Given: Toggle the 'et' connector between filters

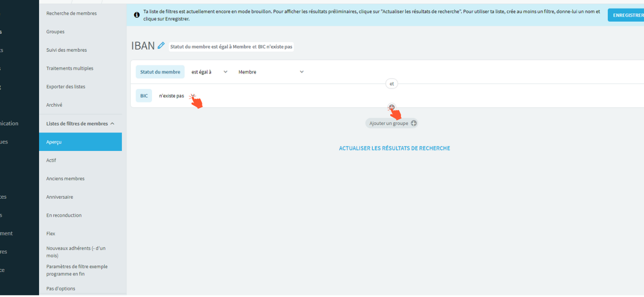Looking at the screenshot, I should pyautogui.click(x=392, y=84).
